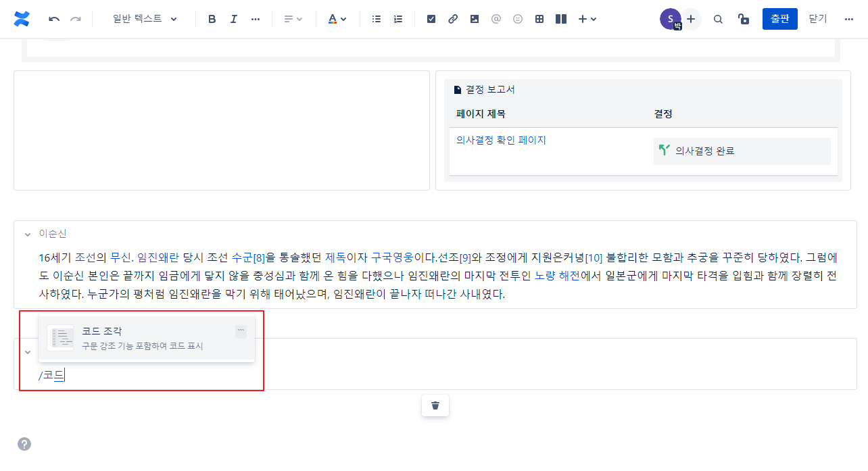Viewport: 868px width, 471px height.
Task: Delete the expand block with trash icon
Action: [x=435, y=405]
